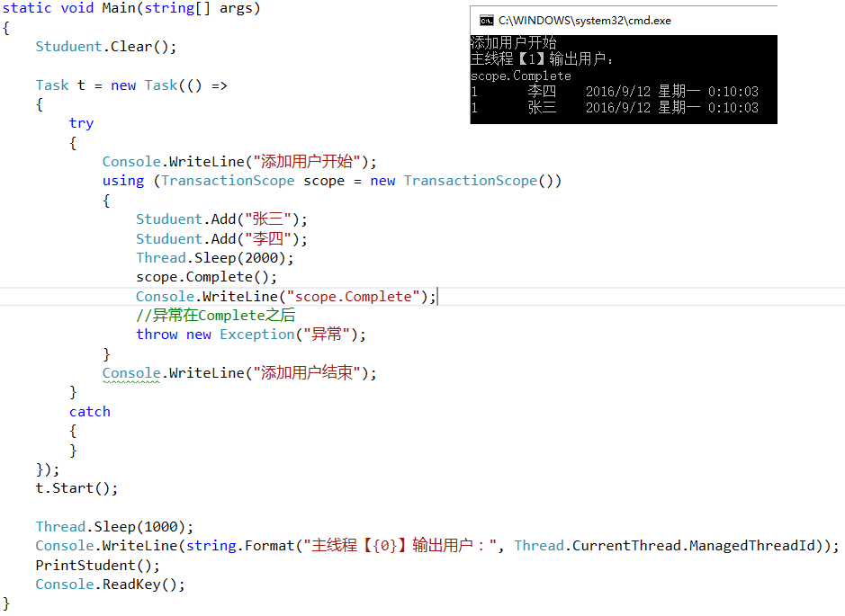
Task: Click the Studuent.Add("李四") line
Action: (221, 238)
